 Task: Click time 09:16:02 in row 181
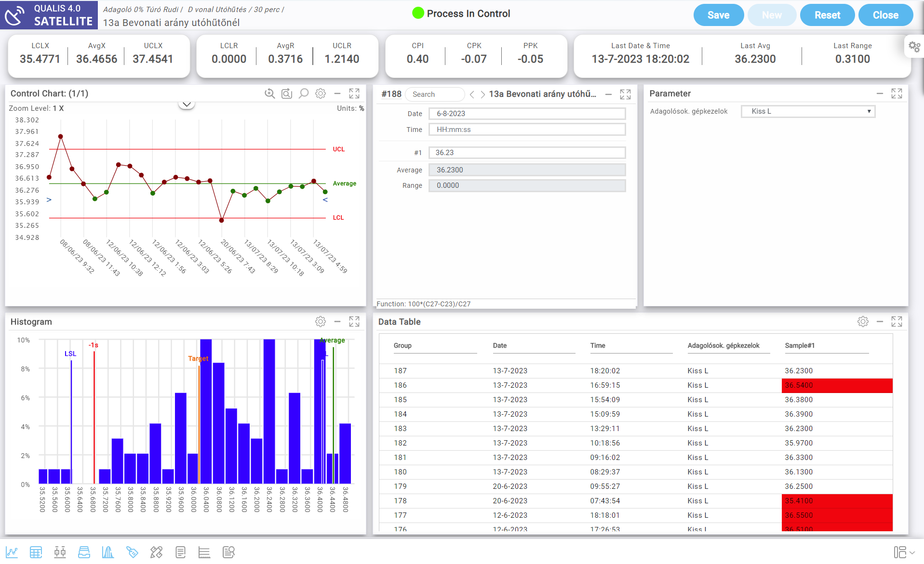click(x=605, y=458)
